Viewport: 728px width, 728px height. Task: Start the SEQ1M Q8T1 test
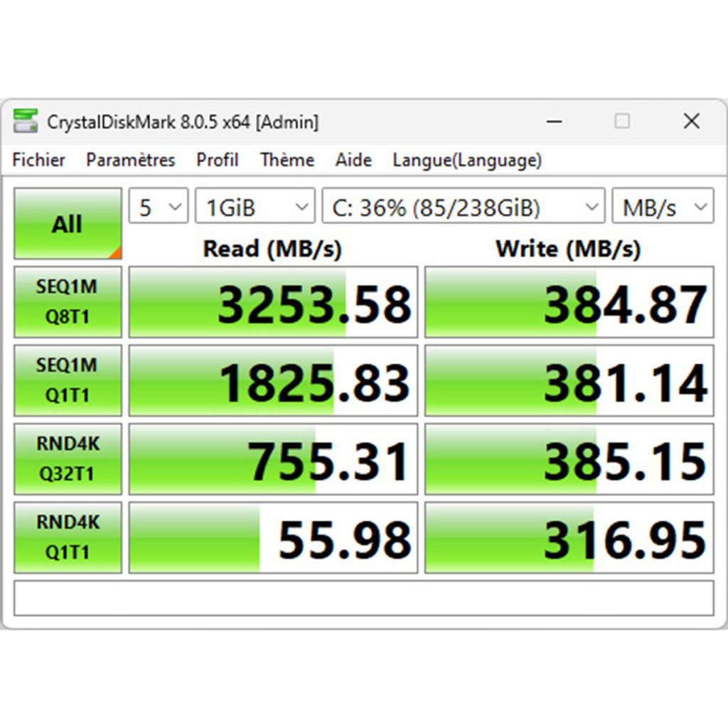click(x=68, y=301)
